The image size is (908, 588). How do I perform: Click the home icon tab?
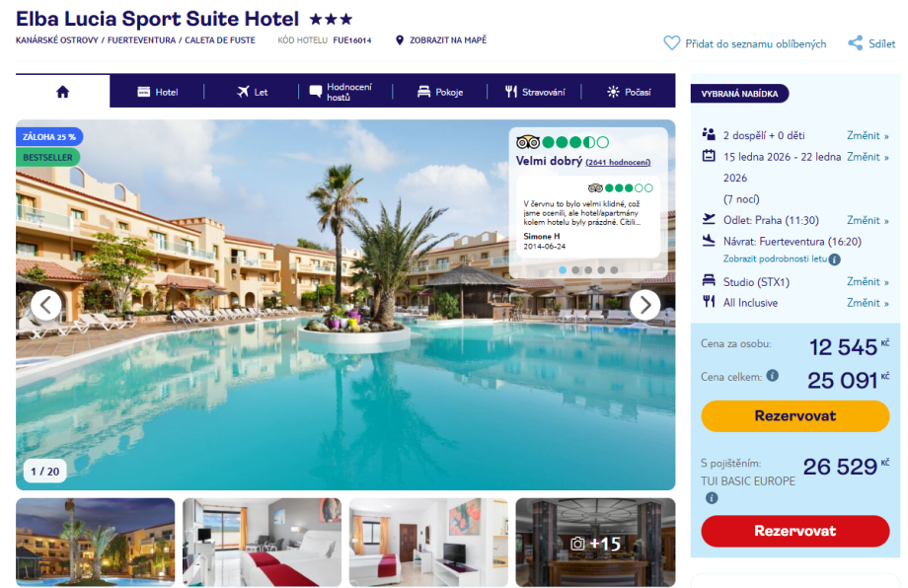click(62, 92)
